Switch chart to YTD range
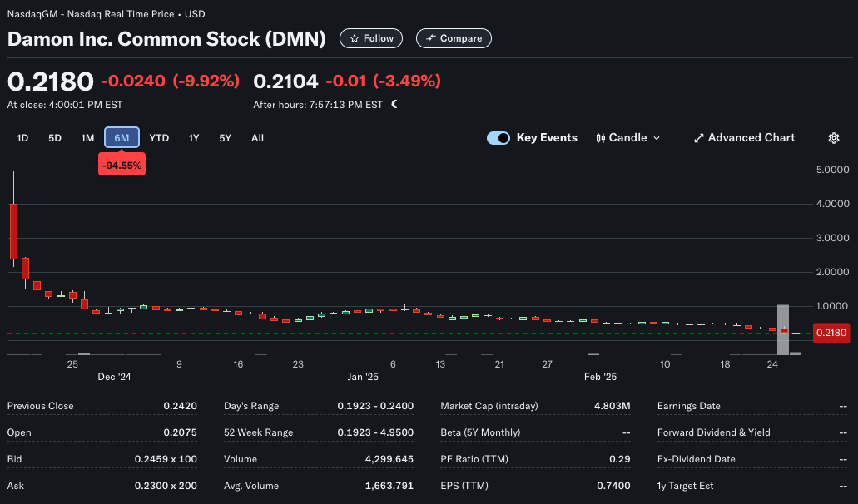The height and width of the screenshot is (504, 858). coord(159,138)
